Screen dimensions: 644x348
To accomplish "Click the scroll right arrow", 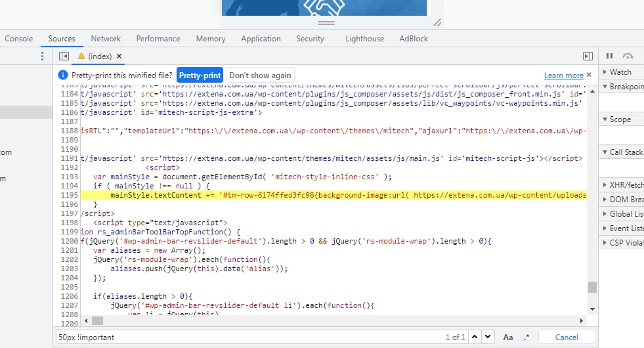I will (582, 320).
